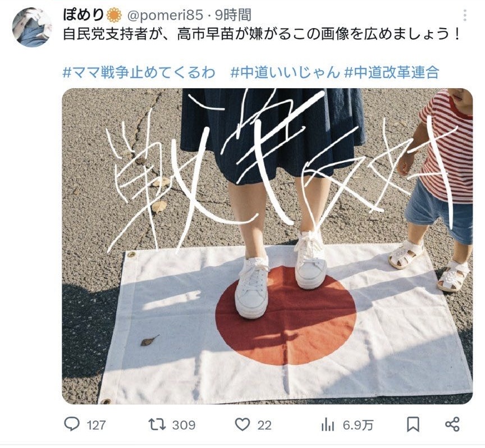Open hashtag #中道いいじゃん

pos(285,73)
